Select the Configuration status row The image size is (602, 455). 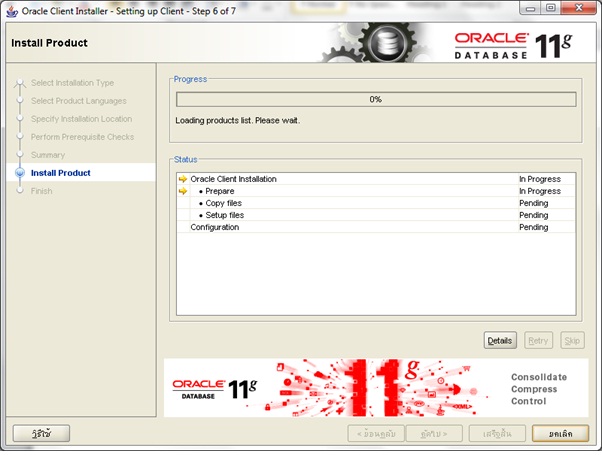tap(376, 227)
